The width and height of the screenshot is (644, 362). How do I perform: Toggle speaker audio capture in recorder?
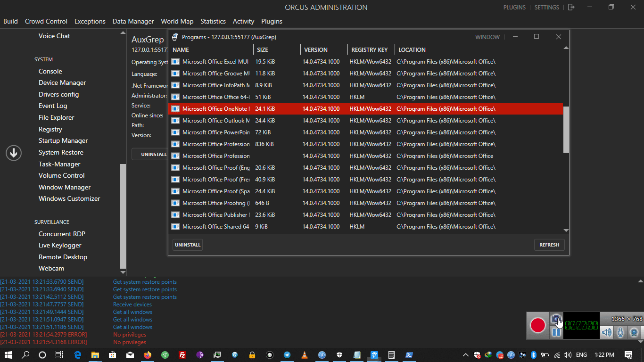[x=606, y=332]
